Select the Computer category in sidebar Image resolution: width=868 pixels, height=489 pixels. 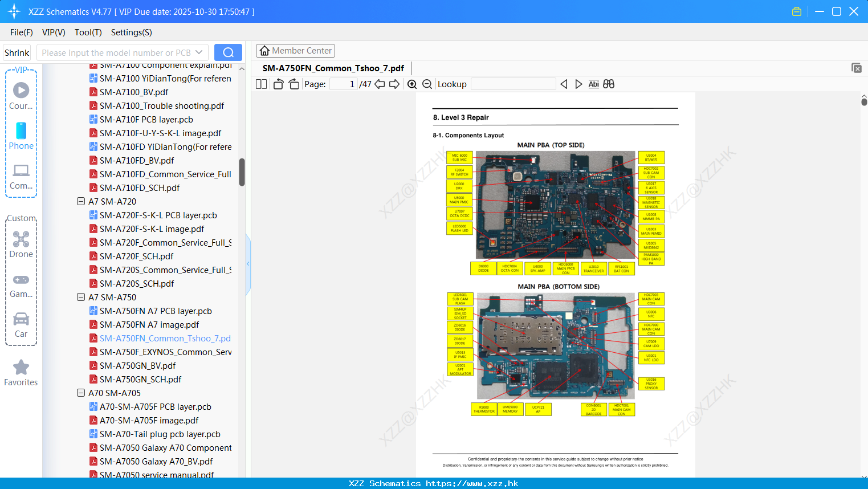click(21, 177)
